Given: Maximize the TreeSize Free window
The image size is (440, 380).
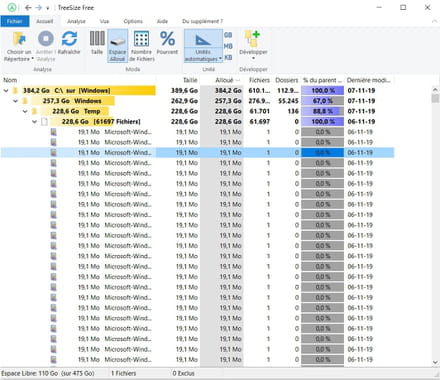Looking at the screenshot, I should click(x=403, y=7).
